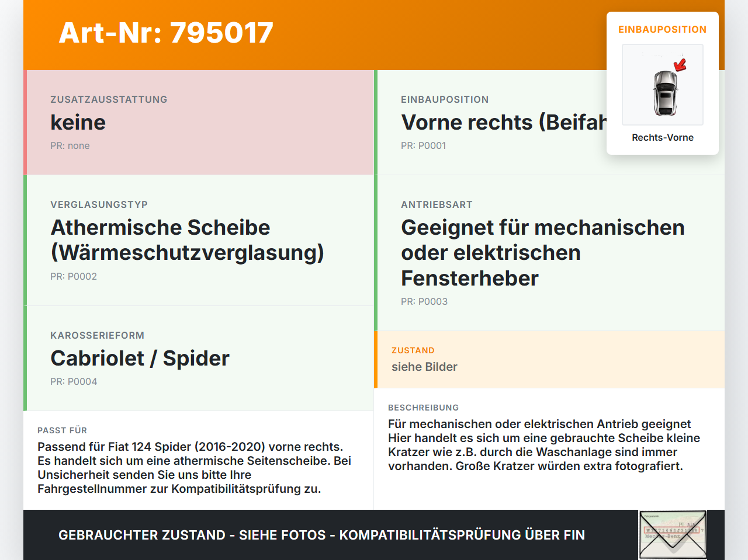This screenshot has height=560, width=748.
Task: Click the Rechts-Vorne caption
Action: point(663,137)
